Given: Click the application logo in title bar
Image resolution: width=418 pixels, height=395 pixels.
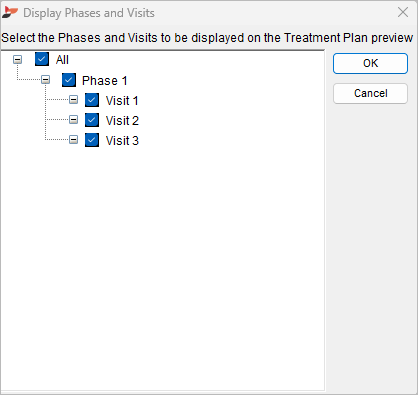Looking at the screenshot, I should [10, 13].
